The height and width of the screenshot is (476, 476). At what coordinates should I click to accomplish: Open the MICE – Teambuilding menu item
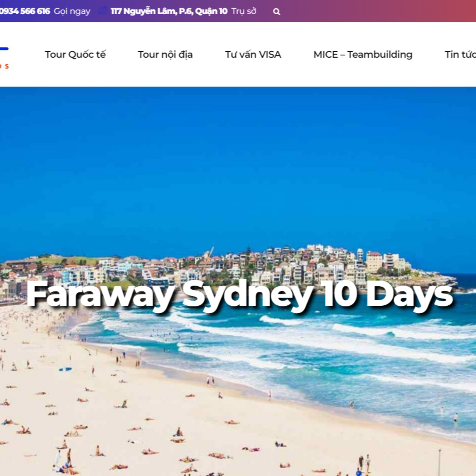click(x=363, y=54)
